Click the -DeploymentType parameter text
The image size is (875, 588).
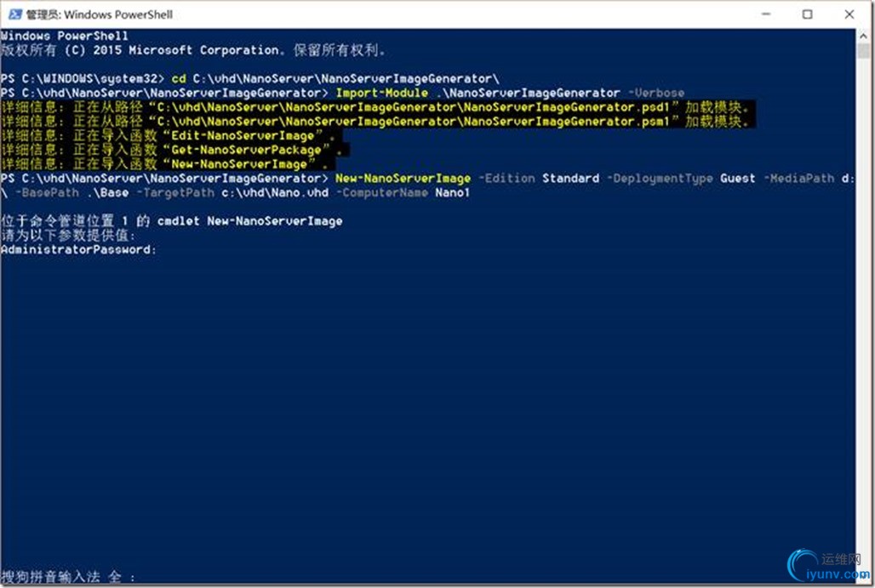[x=661, y=179]
